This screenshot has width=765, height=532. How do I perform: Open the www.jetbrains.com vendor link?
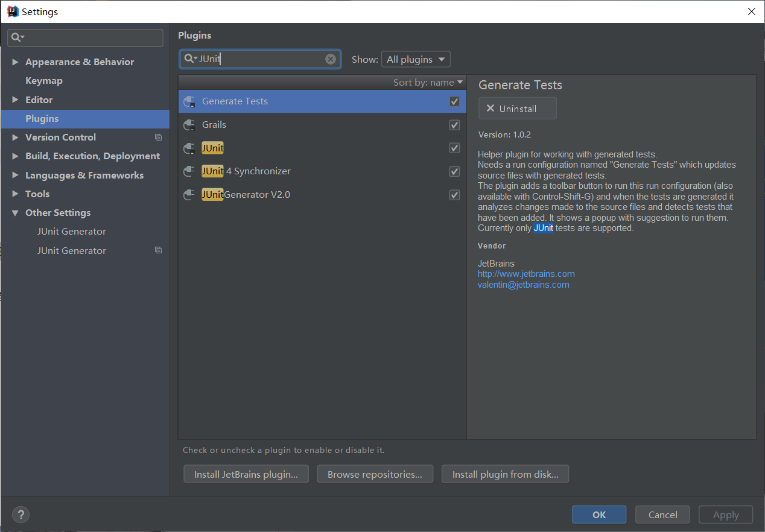tap(526, 274)
